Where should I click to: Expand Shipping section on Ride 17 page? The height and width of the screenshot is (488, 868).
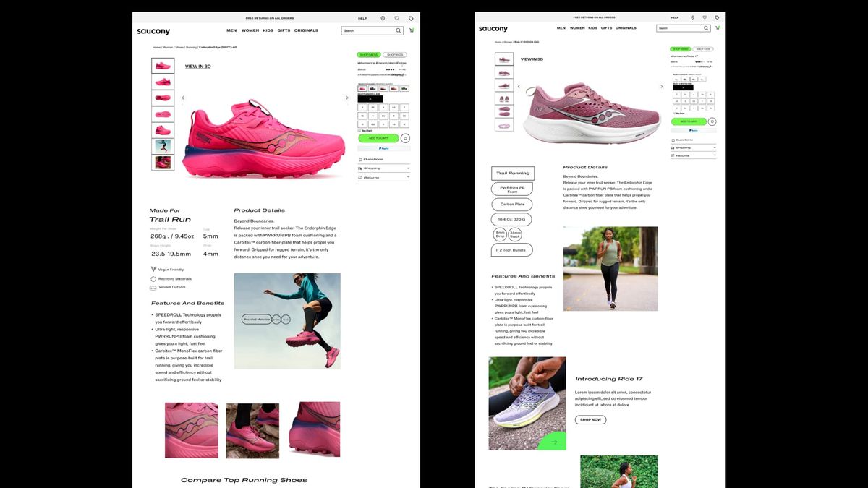[694, 147]
